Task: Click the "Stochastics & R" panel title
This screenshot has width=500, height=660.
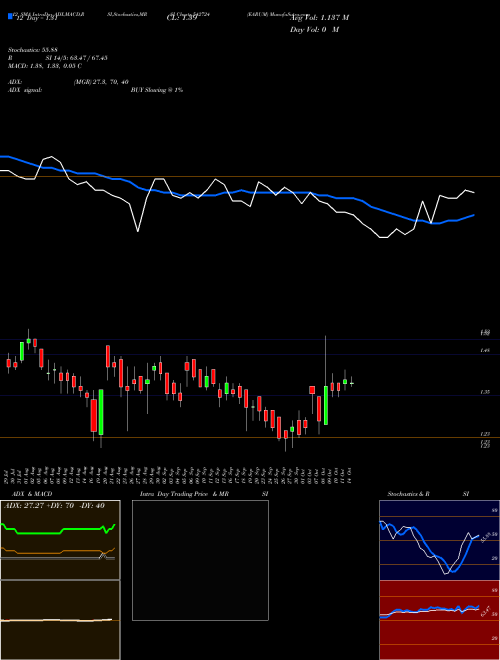Action: coord(409,494)
